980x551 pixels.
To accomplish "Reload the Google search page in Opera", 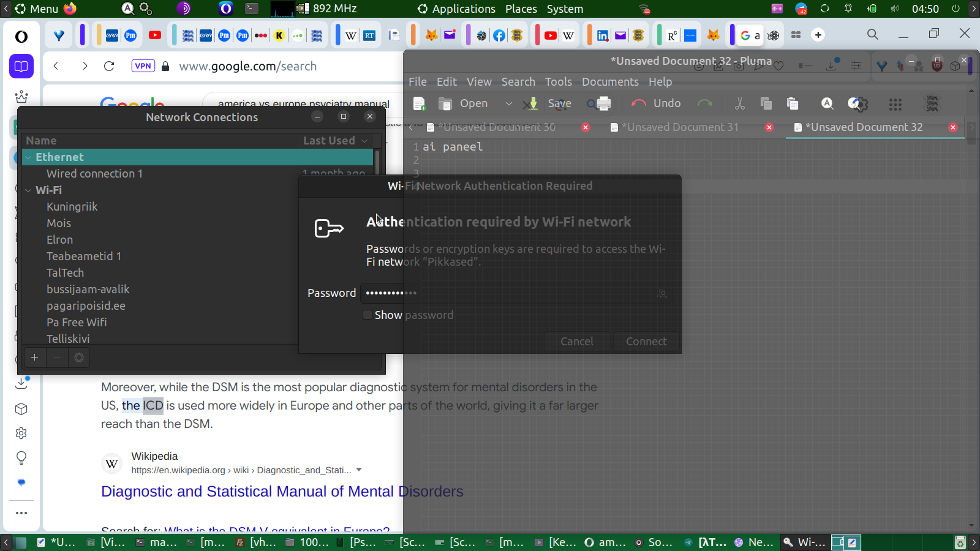I will [109, 66].
